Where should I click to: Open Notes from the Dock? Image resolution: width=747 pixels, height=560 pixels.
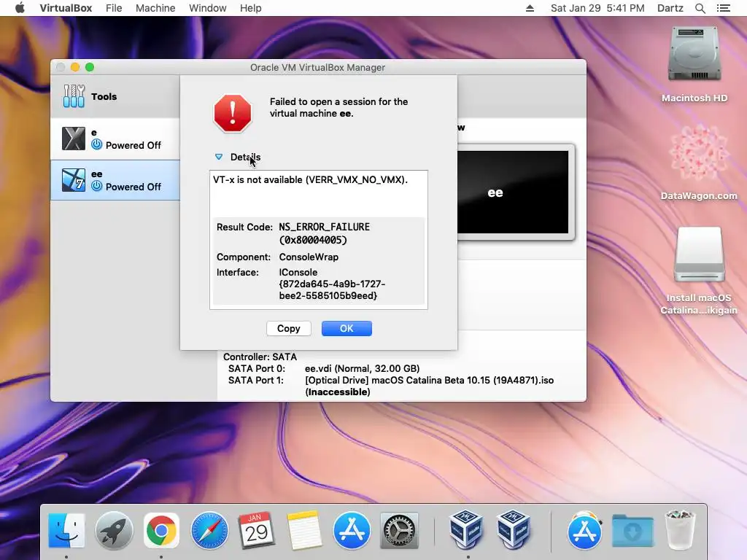pyautogui.click(x=304, y=530)
